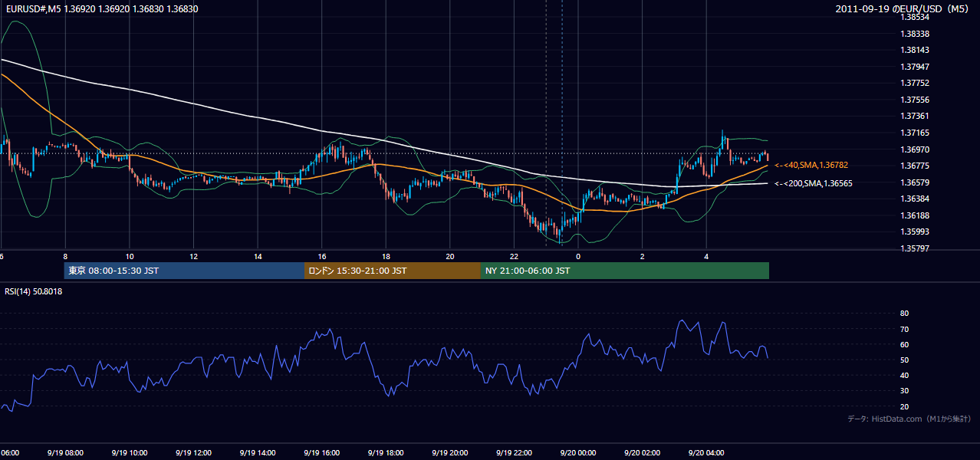Click price axis value 1.37947

914,67
